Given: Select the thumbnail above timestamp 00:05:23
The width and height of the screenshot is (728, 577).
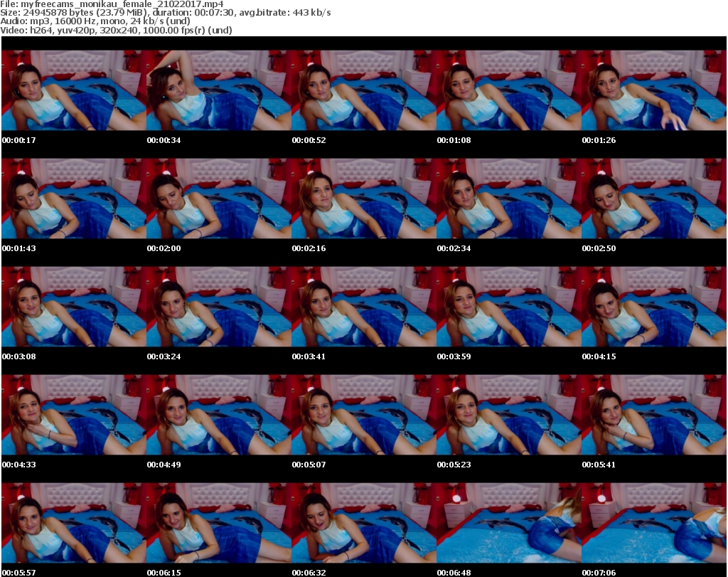Looking at the screenshot, I should click(509, 415).
